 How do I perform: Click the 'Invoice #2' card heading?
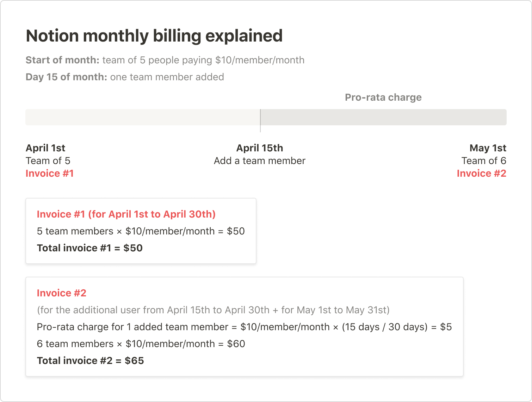pyautogui.click(x=62, y=293)
